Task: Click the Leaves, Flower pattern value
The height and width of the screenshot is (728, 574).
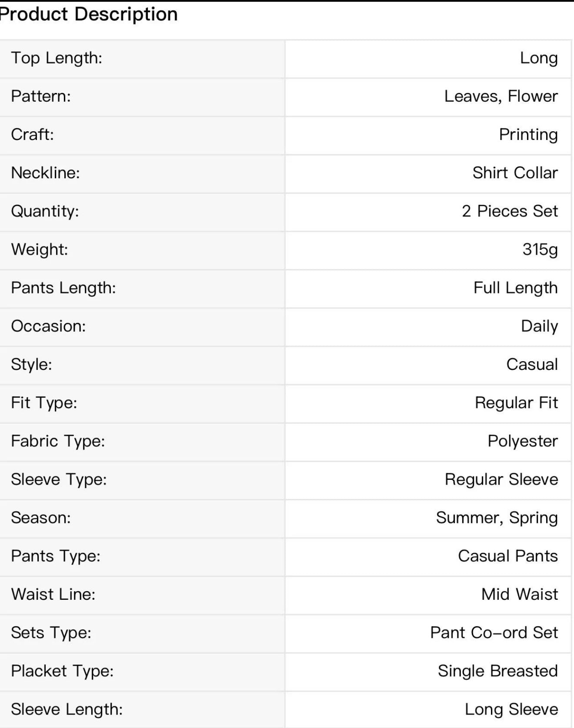Action: coord(501,96)
